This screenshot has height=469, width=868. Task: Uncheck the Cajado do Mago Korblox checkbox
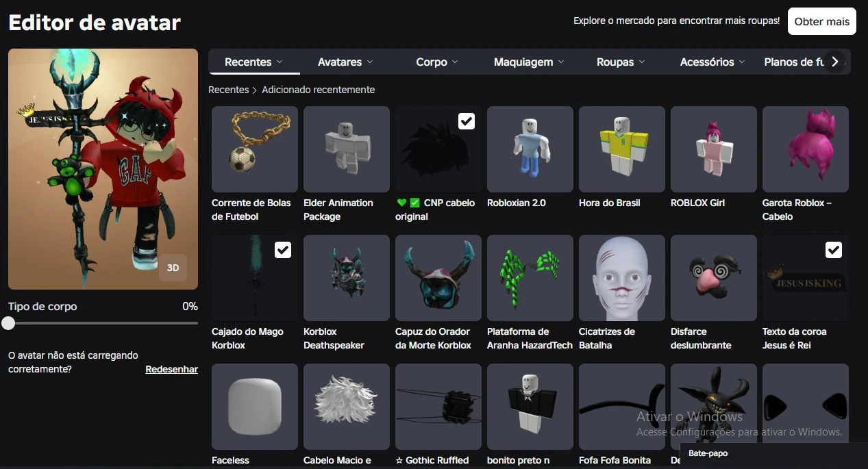coord(282,250)
